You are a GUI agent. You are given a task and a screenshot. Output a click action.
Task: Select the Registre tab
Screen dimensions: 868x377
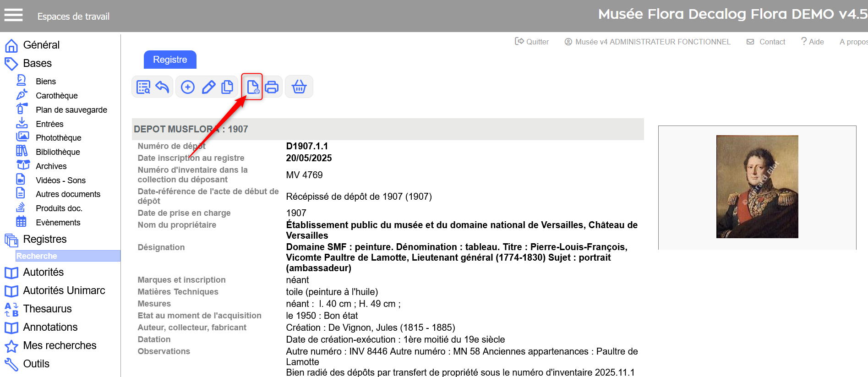coord(170,60)
